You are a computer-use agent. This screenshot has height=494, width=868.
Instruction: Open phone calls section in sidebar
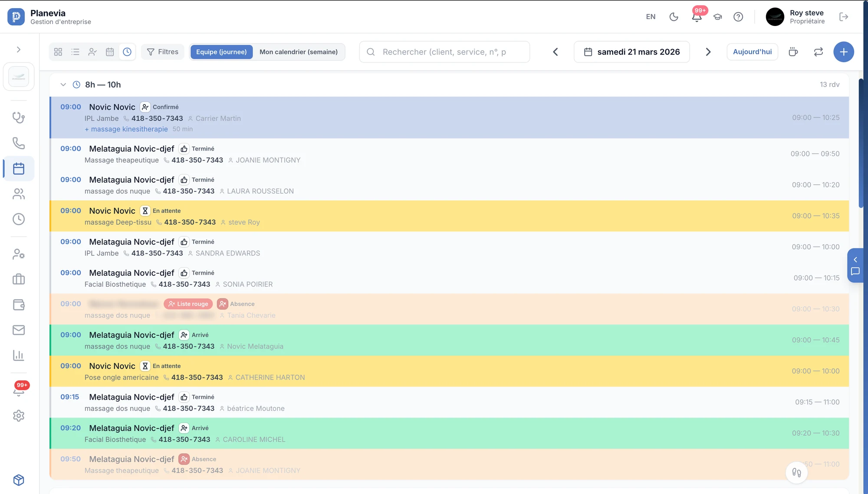click(x=19, y=143)
